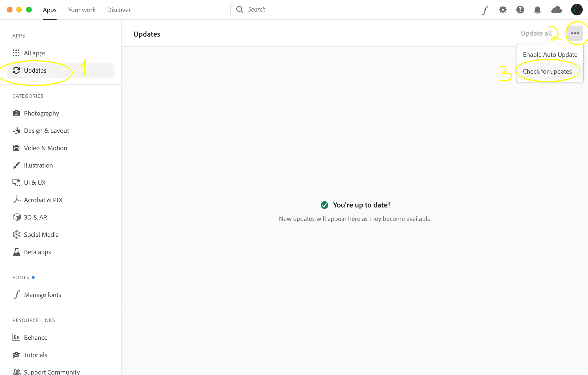Click the help question mark icon
588x375 pixels.
[x=520, y=10]
